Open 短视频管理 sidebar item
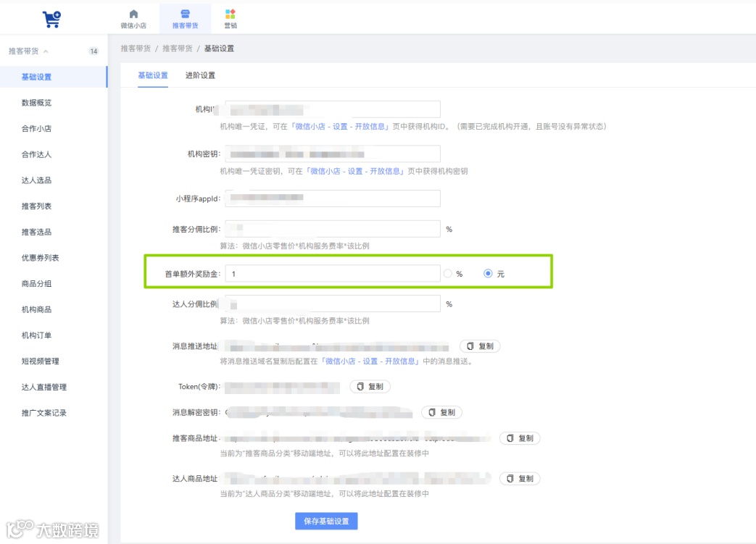Viewport: 756px width, 544px height. click(41, 361)
